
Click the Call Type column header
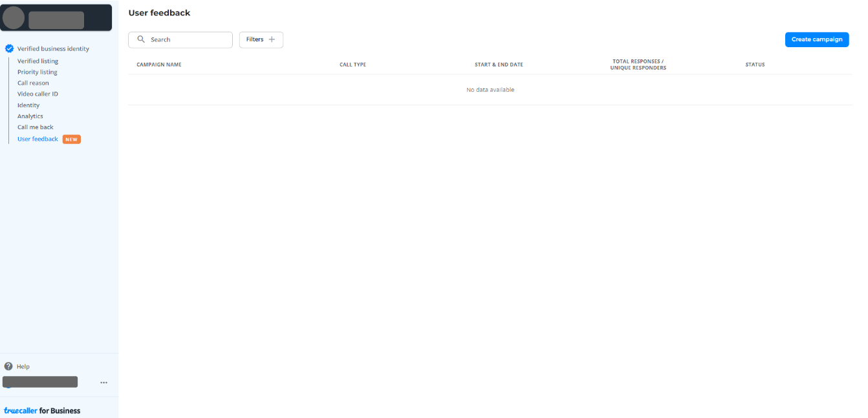point(353,65)
